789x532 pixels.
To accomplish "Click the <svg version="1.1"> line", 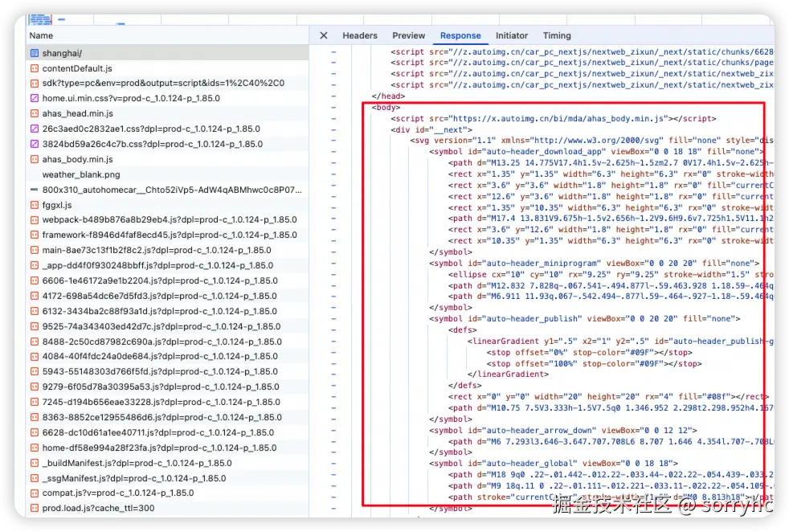I will pyautogui.click(x=591, y=141).
